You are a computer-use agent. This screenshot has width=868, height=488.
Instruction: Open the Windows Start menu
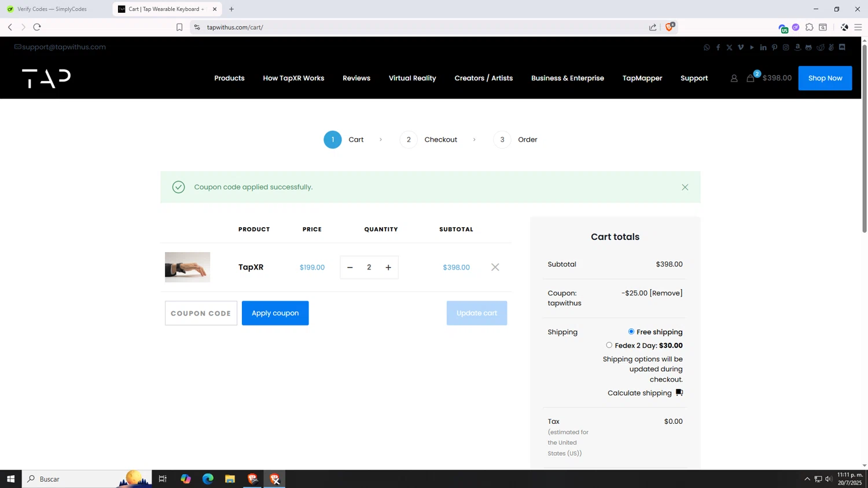click(x=10, y=479)
